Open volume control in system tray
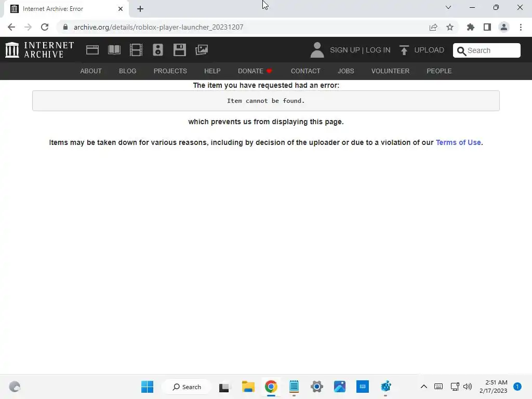The height and width of the screenshot is (399, 532). point(468,387)
